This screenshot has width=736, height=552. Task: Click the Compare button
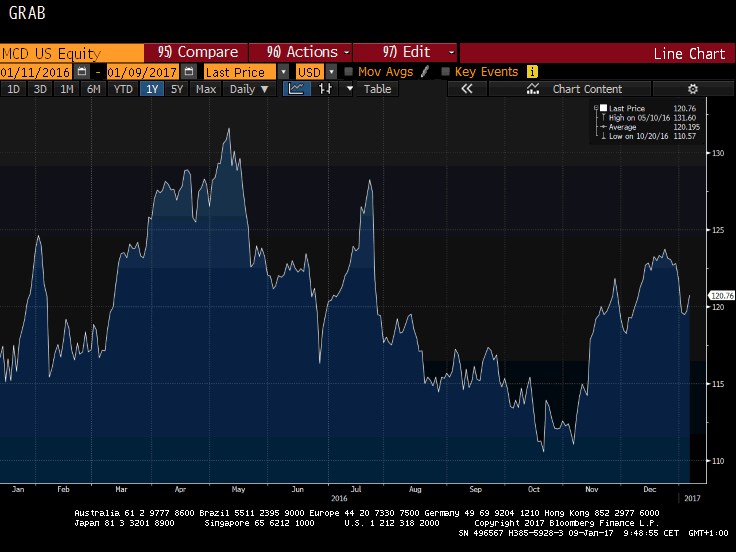(198, 52)
